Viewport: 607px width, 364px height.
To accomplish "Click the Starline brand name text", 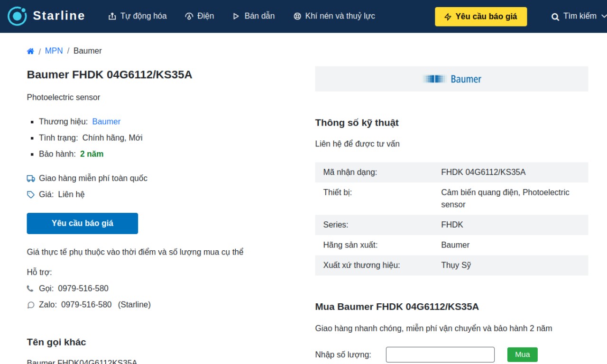I will click(59, 16).
